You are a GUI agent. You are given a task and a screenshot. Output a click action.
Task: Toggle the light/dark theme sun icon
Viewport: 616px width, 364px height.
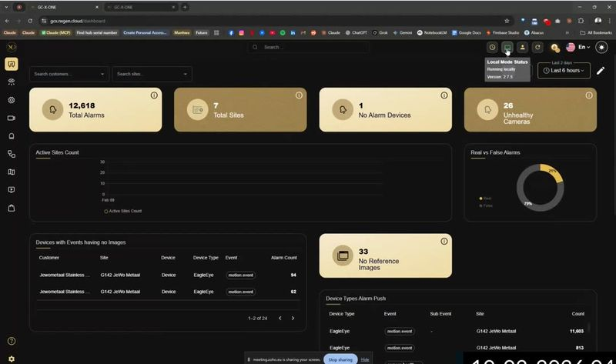(601, 47)
